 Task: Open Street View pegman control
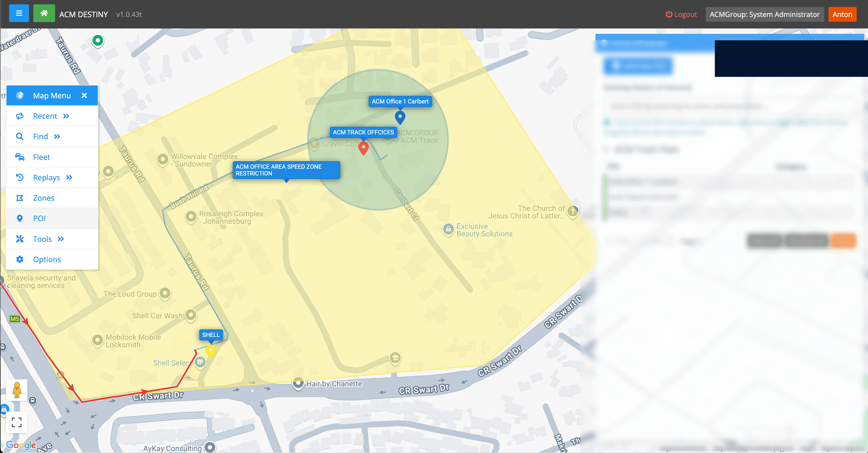[16, 391]
